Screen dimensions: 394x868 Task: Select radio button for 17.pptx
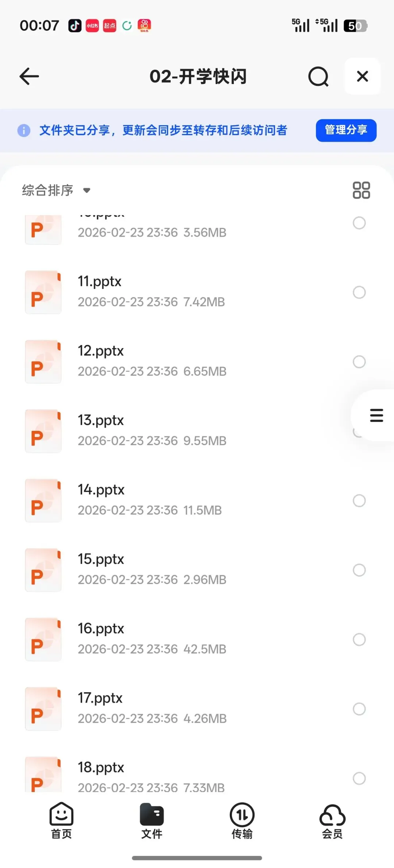click(359, 709)
